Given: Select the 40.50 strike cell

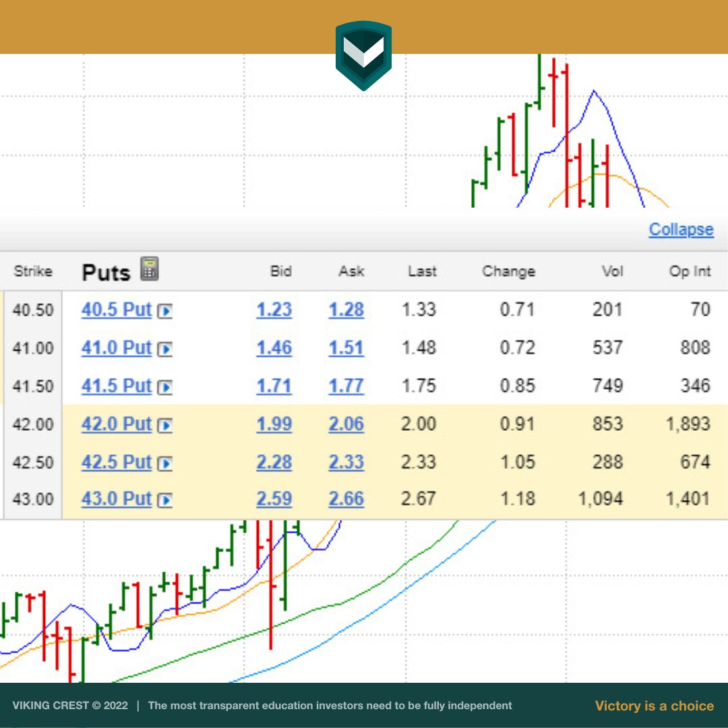Looking at the screenshot, I should pyautogui.click(x=33, y=310).
